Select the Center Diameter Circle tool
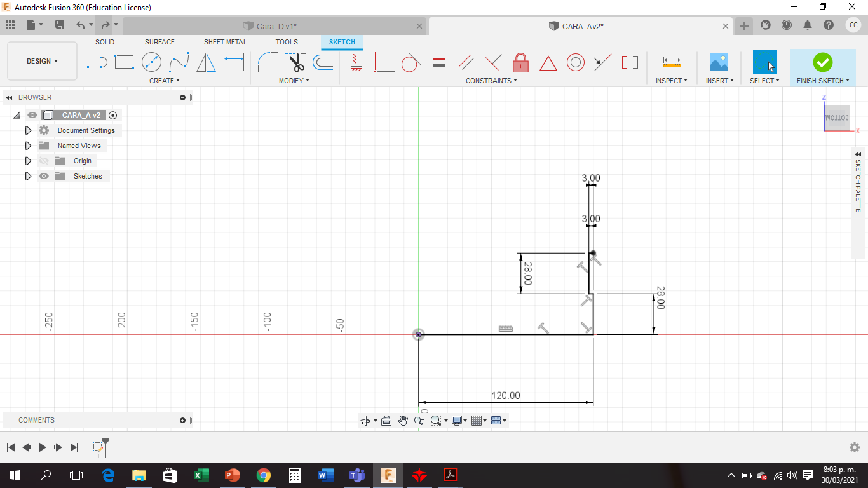This screenshot has height=488, width=868. click(x=151, y=62)
